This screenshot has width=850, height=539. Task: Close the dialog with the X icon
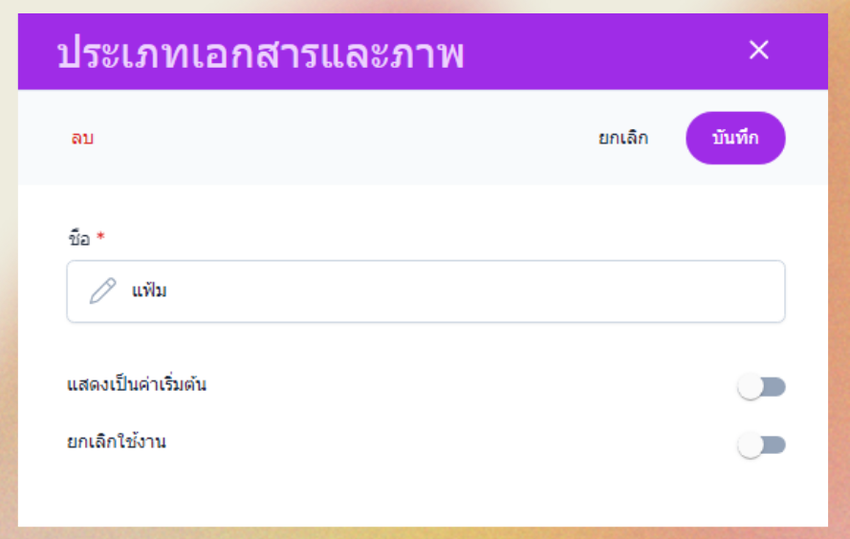point(759,50)
